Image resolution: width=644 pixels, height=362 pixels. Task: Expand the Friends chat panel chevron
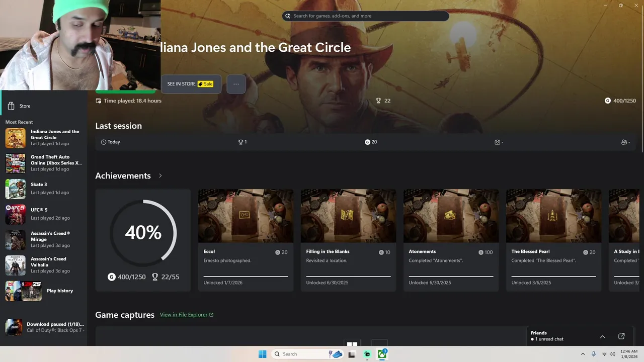pos(602,336)
